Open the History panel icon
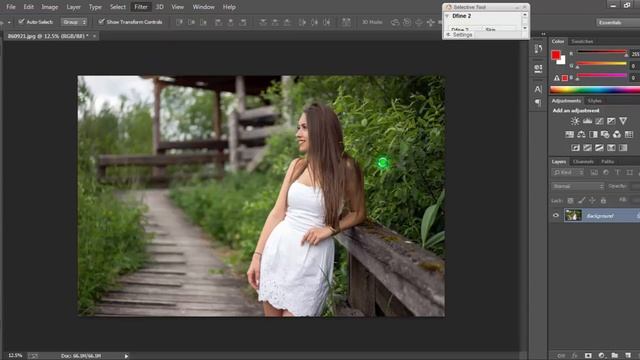 pos(538,49)
